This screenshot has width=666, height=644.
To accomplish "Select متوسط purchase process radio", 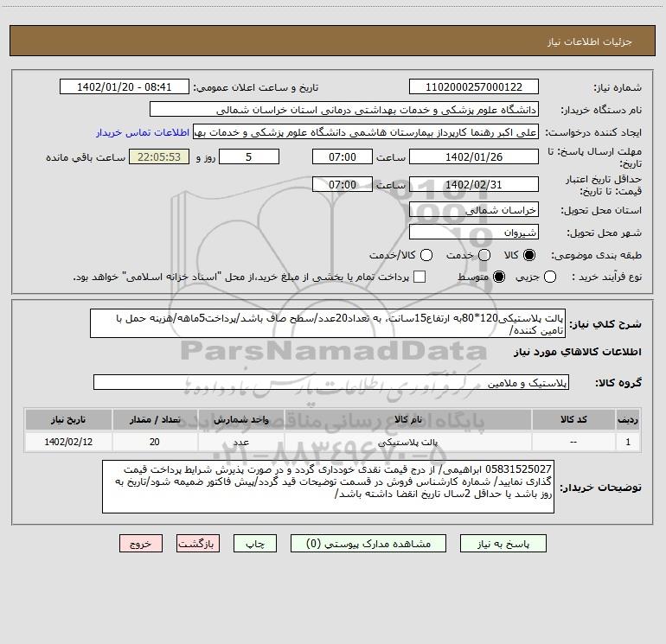I will (499, 277).
